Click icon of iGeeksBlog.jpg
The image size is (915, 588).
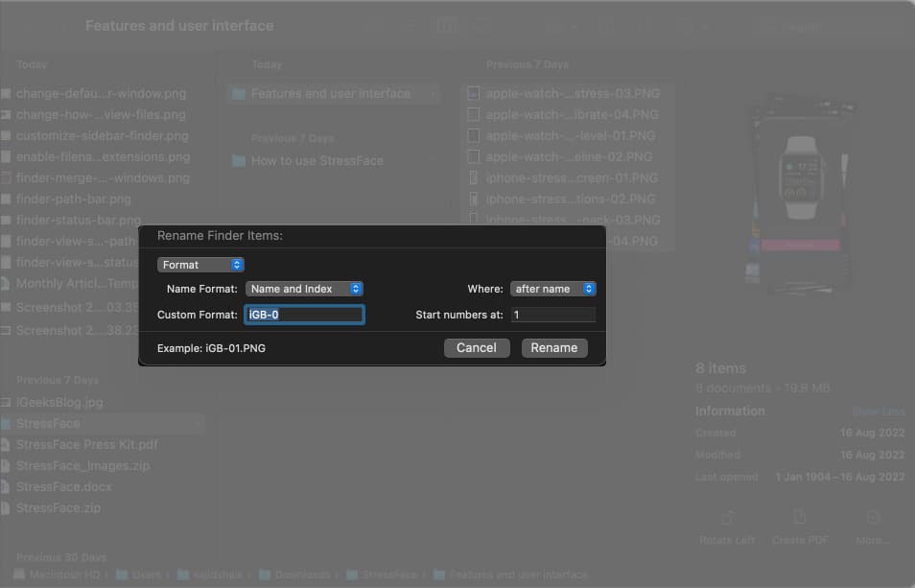(5, 403)
